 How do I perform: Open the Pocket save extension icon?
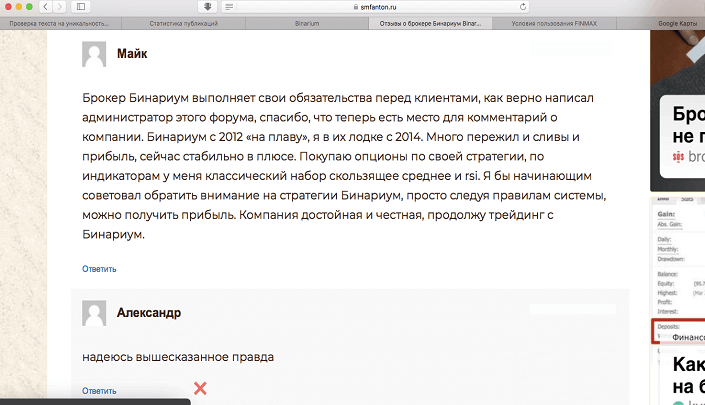tap(207, 7)
